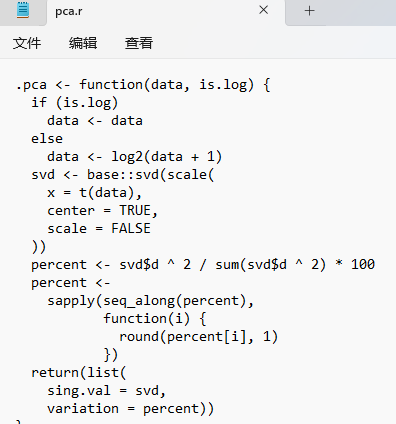The width and height of the screenshot is (396, 424).
Task: Click the 'scale = FALSE' line
Action: point(99,229)
